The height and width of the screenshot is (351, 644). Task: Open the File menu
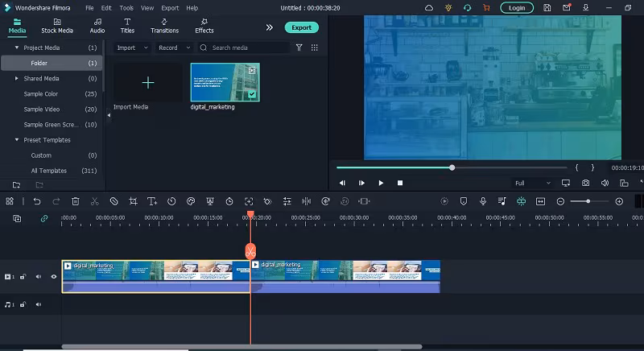pyautogui.click(x=89, y=8)
